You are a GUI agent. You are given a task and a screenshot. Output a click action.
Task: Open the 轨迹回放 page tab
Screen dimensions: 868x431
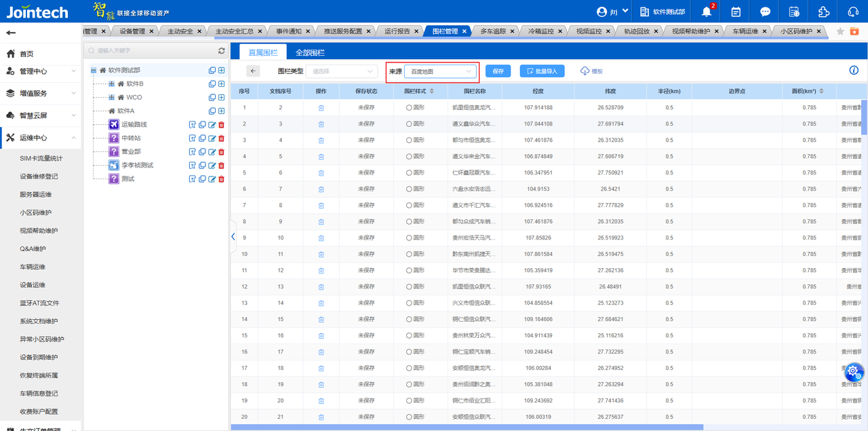[x=637, y=31]
